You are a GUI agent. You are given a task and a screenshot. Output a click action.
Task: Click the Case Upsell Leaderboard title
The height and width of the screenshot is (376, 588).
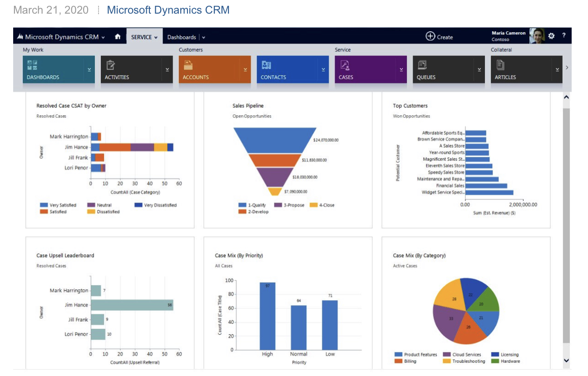65,256
